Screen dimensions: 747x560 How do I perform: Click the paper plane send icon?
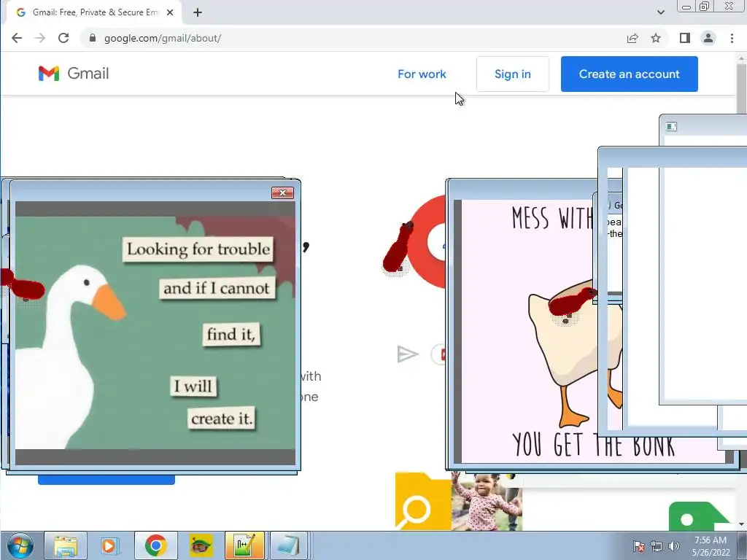coord(407,354)
